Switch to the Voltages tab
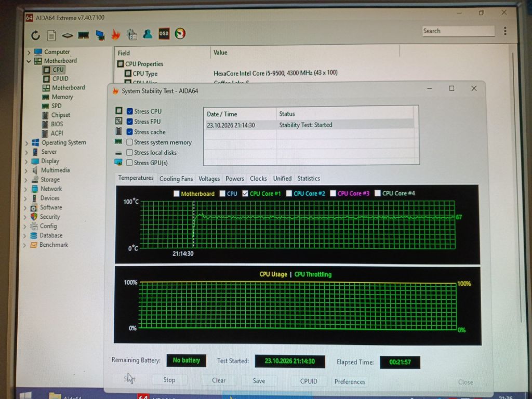This screenshot has height=399, width=532. (209, 179)
